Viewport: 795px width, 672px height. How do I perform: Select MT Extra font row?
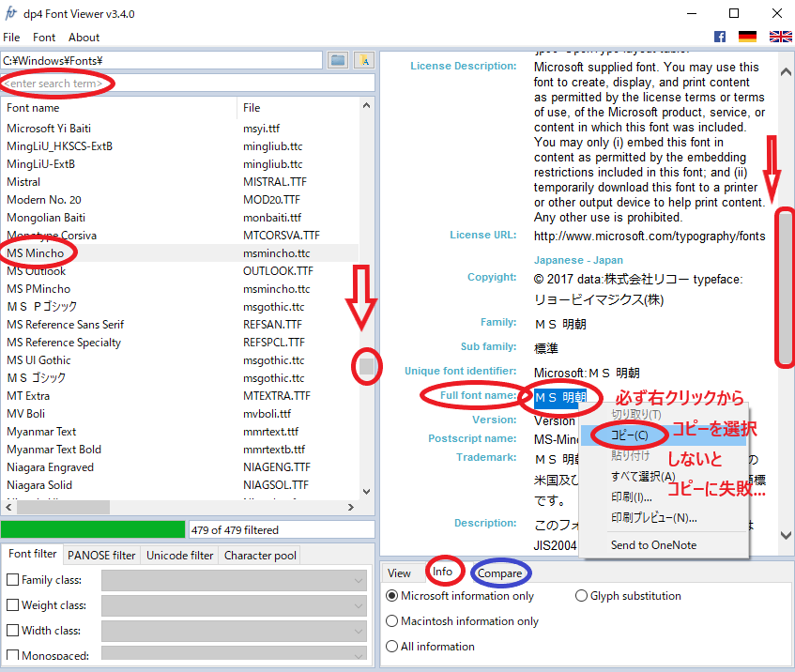click(x=180, y=395)
